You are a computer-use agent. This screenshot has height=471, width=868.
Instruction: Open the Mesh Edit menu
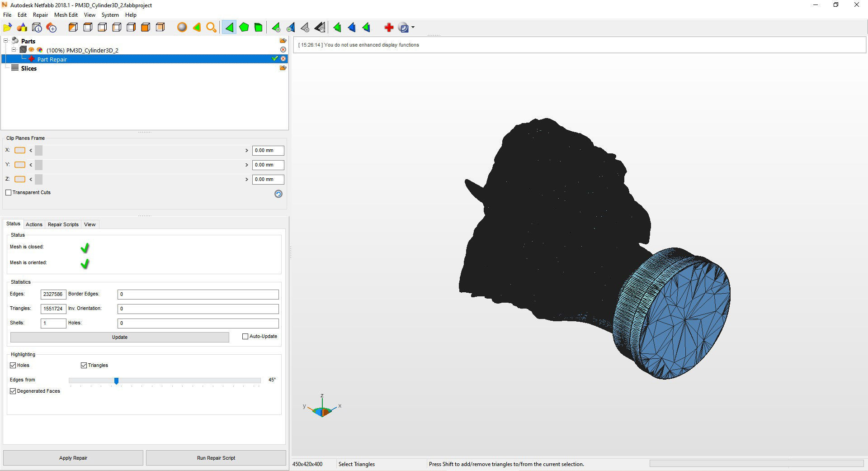[x=66, y=15]
